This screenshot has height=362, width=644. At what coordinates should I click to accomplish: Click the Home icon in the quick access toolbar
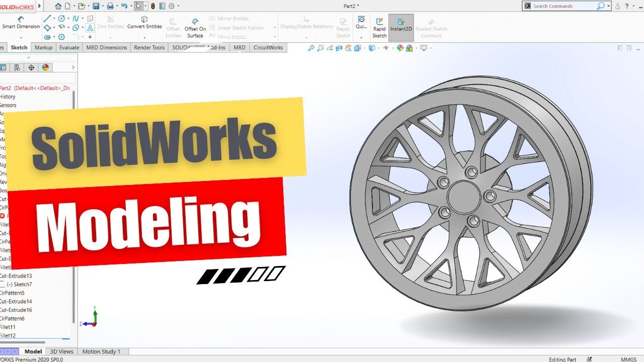(58, 6)
